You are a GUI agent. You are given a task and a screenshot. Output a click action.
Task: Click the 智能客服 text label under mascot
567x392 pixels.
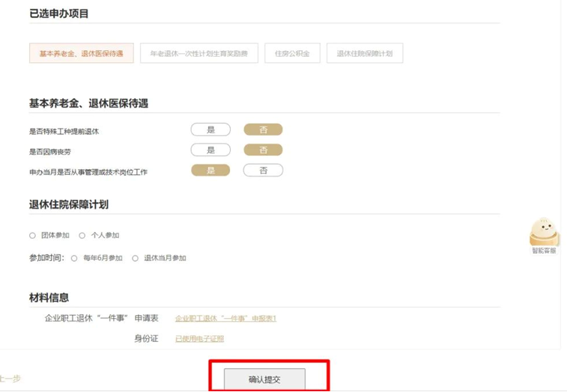tap(544, 251)
